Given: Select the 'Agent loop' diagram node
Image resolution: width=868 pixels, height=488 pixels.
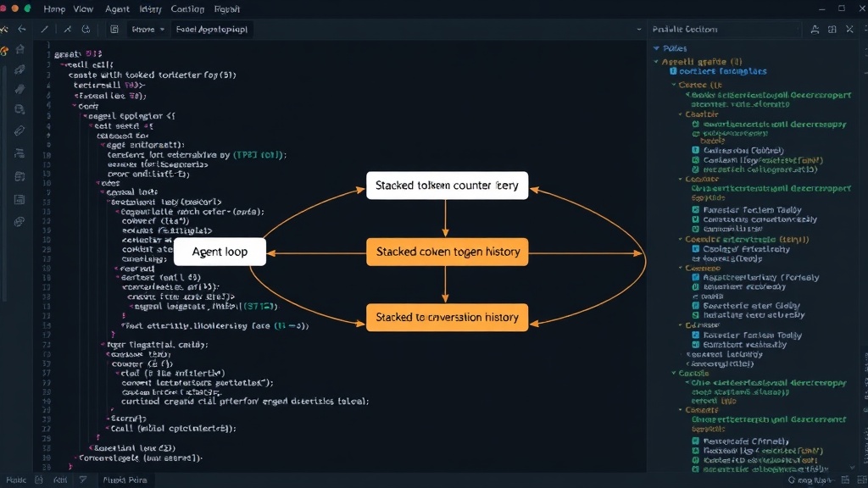Looking at the screenshot, I should pos(220,252).
